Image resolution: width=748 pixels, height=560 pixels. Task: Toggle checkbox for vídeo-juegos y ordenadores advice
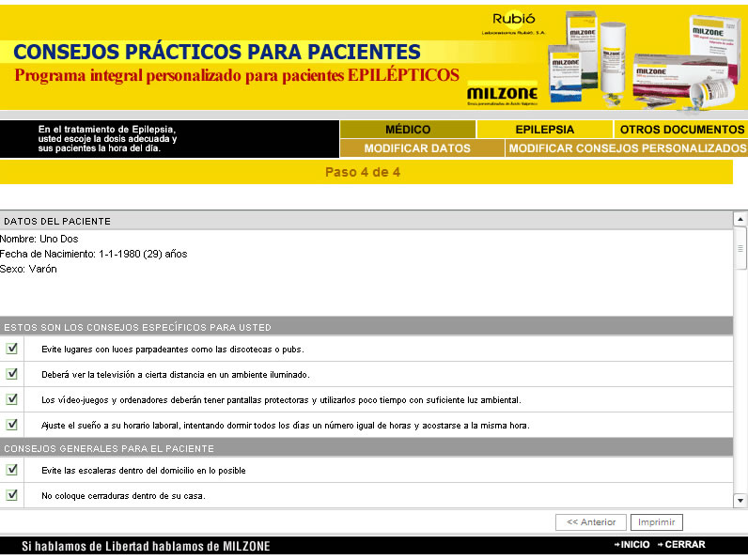tap(12, 399)
